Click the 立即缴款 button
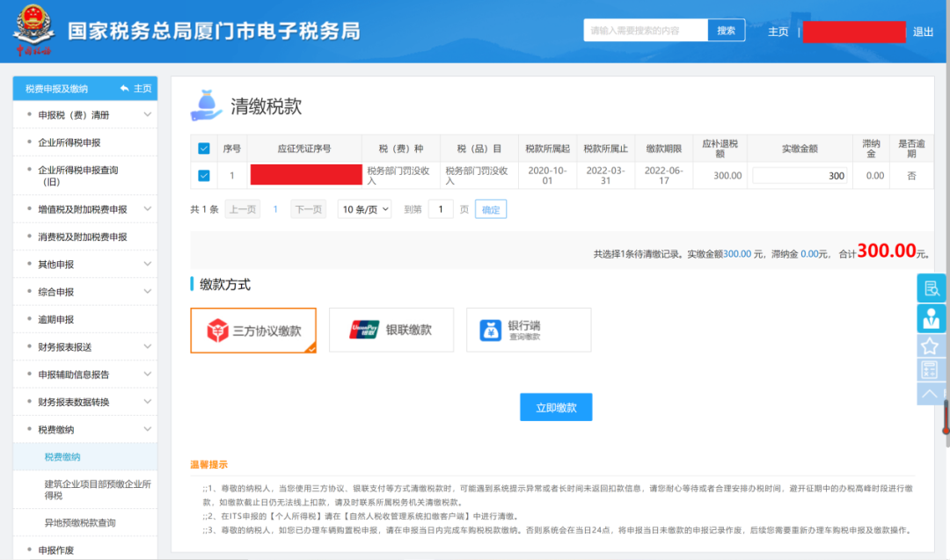Viewport: 950px width, 560px height. click(x=556, y=407)
